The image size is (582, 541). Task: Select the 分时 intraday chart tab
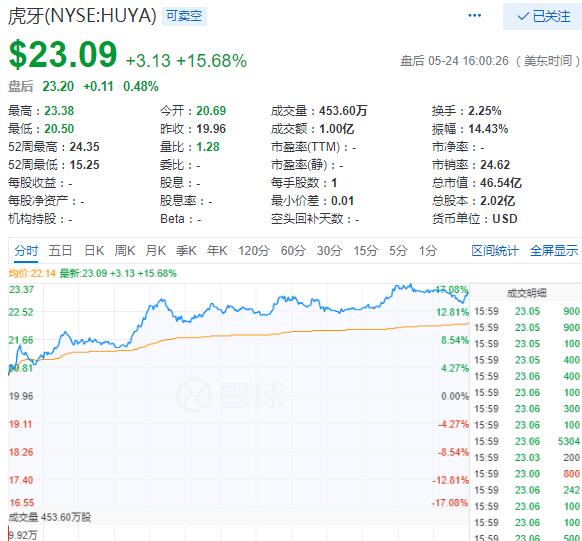[26, 251]
